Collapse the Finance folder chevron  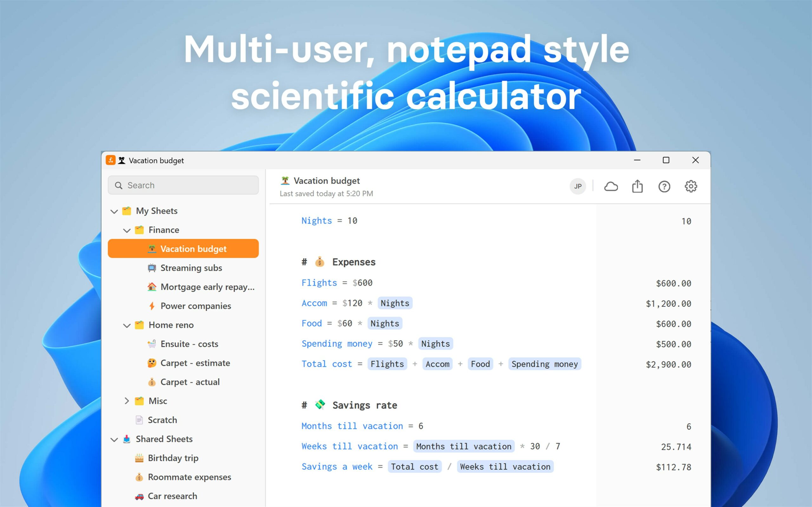[x=127, y=230]
